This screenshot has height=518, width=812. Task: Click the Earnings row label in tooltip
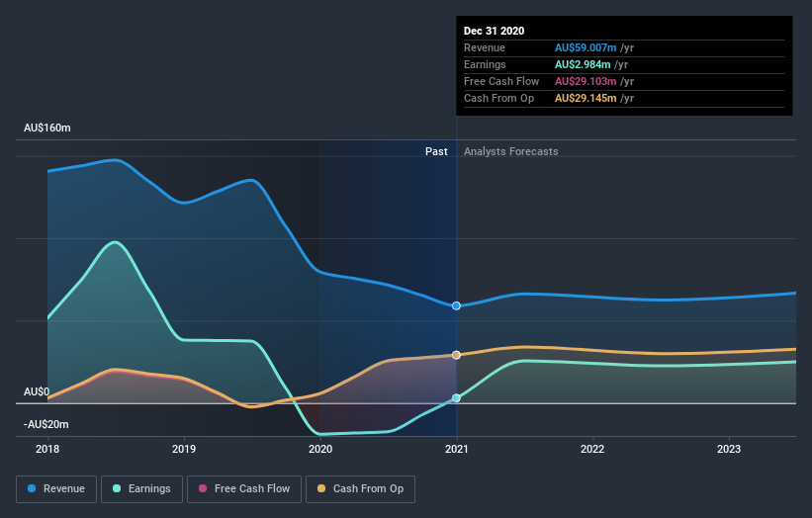[485, 64]
